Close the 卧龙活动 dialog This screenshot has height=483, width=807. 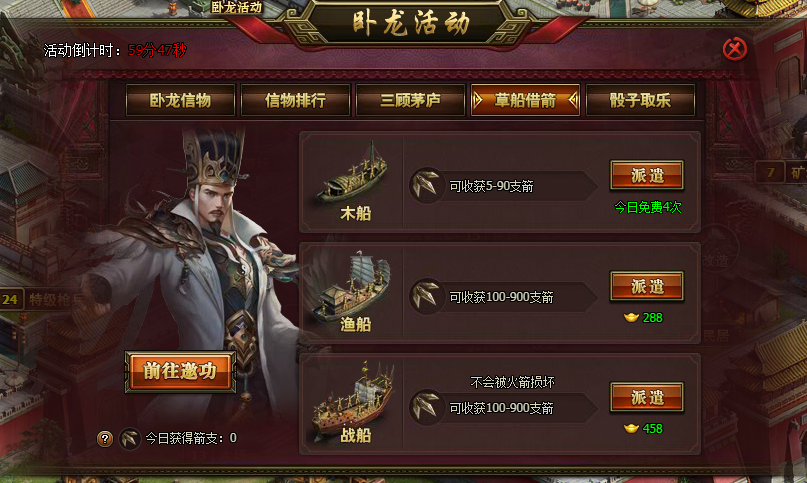click(x=734, y=49)
